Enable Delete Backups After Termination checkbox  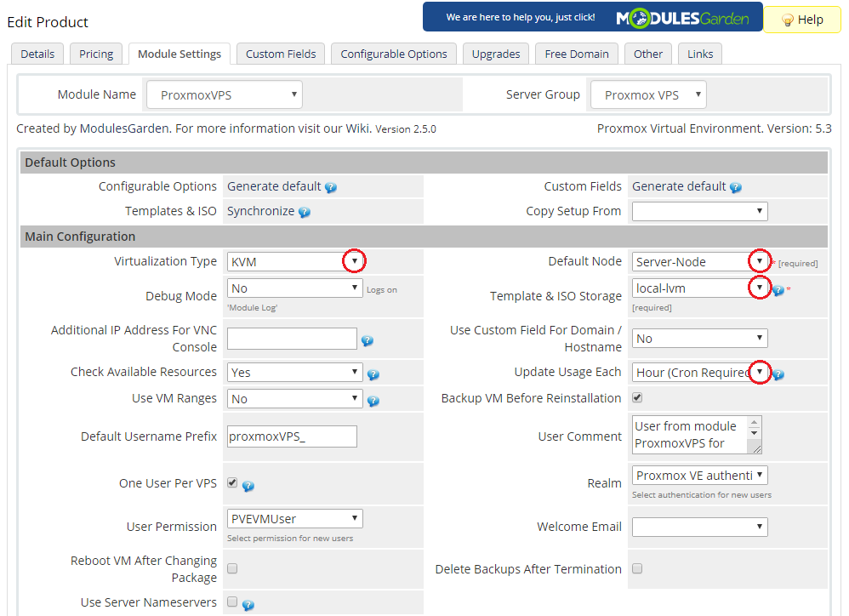click(x=637, y=568)
